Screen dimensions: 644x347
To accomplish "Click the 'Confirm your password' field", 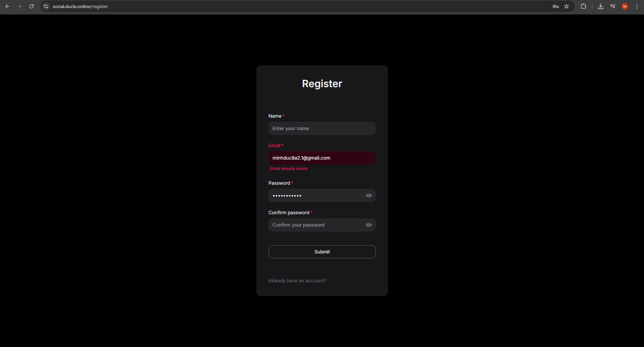I will tap(315, 225).
